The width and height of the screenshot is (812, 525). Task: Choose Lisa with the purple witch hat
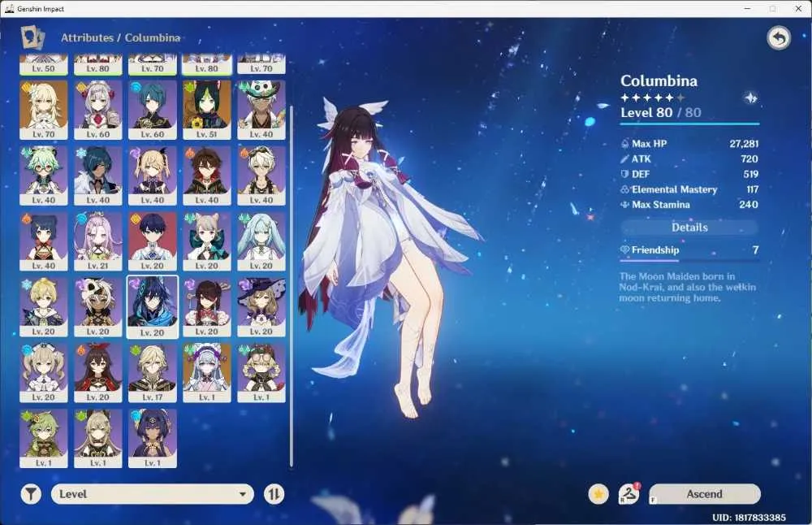click(x=261, y=307)
